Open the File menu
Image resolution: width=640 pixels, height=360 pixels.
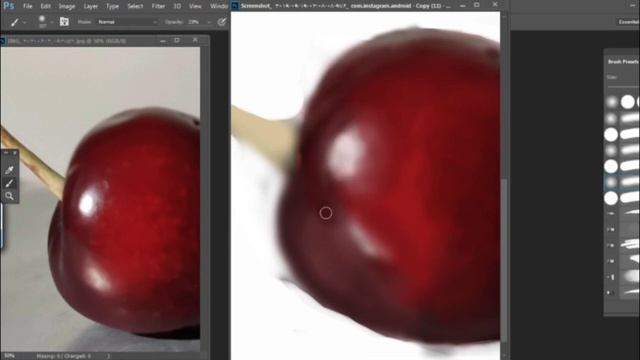pyautogui.click(x=27, y=6)
